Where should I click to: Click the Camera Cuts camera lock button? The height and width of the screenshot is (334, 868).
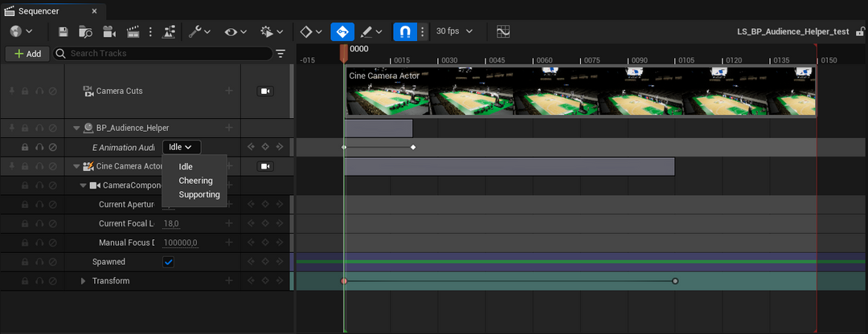pos(265,92)
